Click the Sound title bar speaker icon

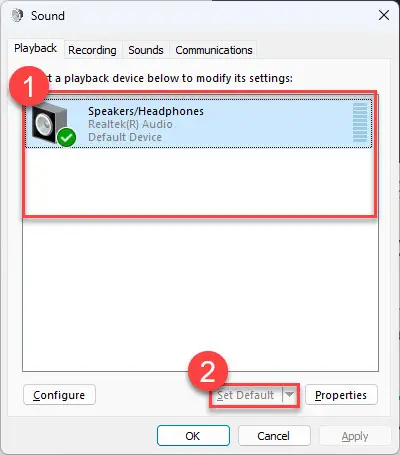point(17,15)
